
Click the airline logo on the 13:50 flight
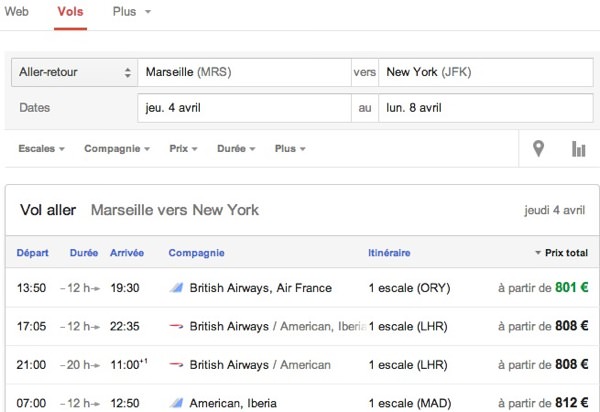pyautogui.click(x=176, y=288)
